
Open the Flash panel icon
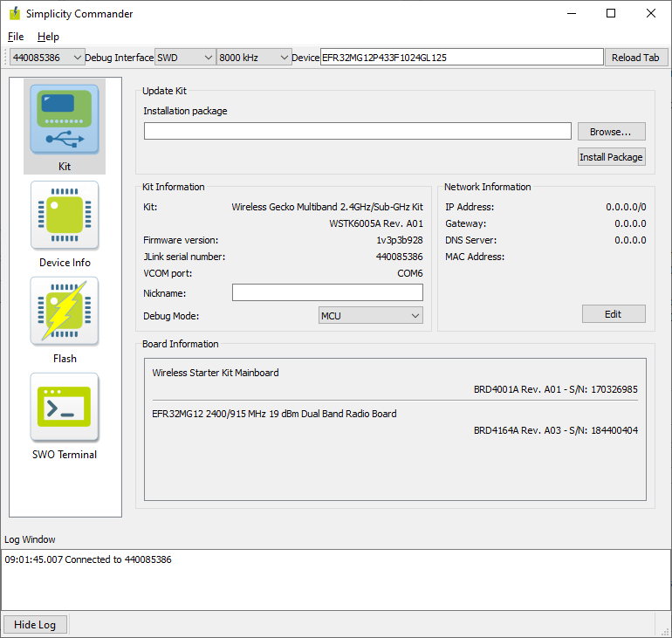point(65,312)
